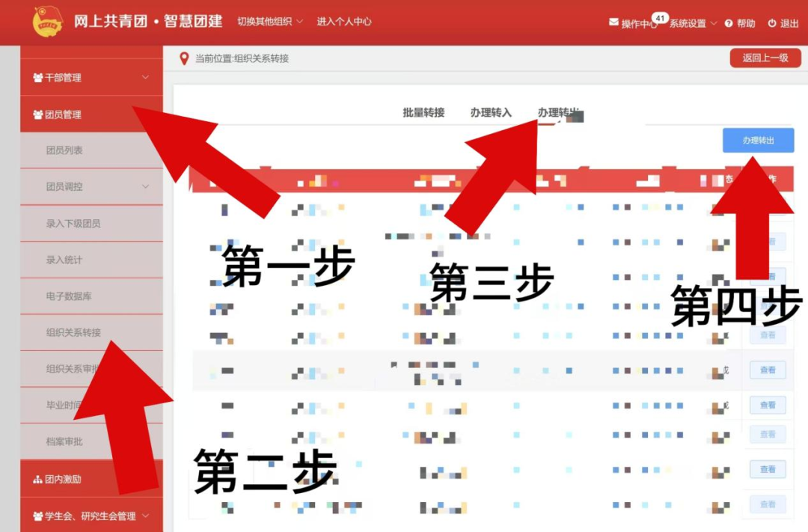
Task: Switch to the 办理转入 tab
Action: [491, 112]
